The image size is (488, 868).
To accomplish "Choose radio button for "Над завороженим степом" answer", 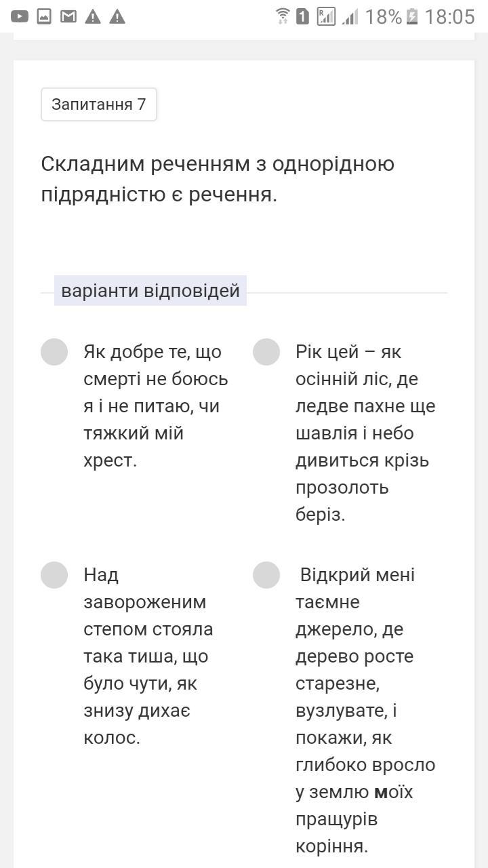I will click(x=54, y=575).
